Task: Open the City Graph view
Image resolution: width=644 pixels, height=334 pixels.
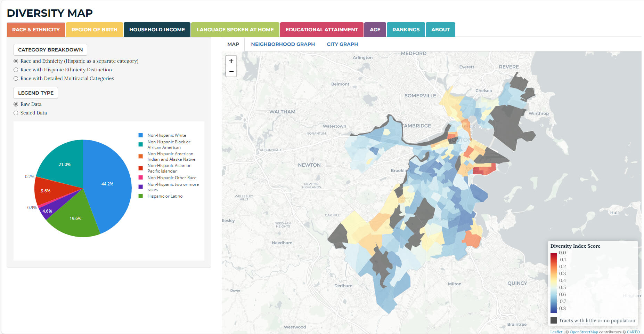Action: (342, 44)
